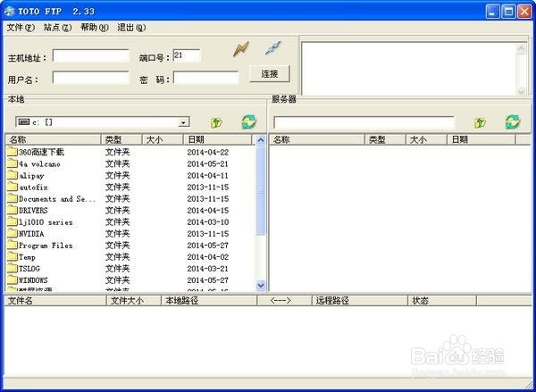Select the Temp folder icon
The height and width of the screenshot is (392, 536).
[x=13, y=256]
